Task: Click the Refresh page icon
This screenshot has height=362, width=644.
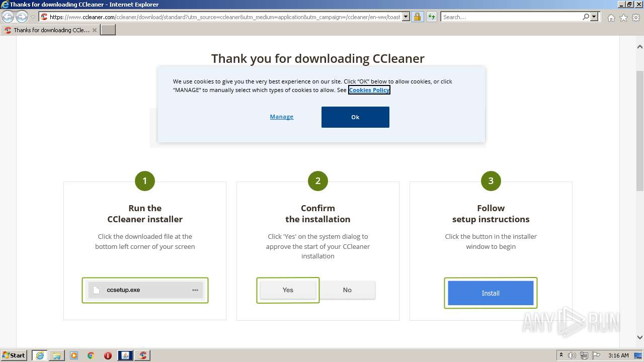Action: [x=431, y=17]
